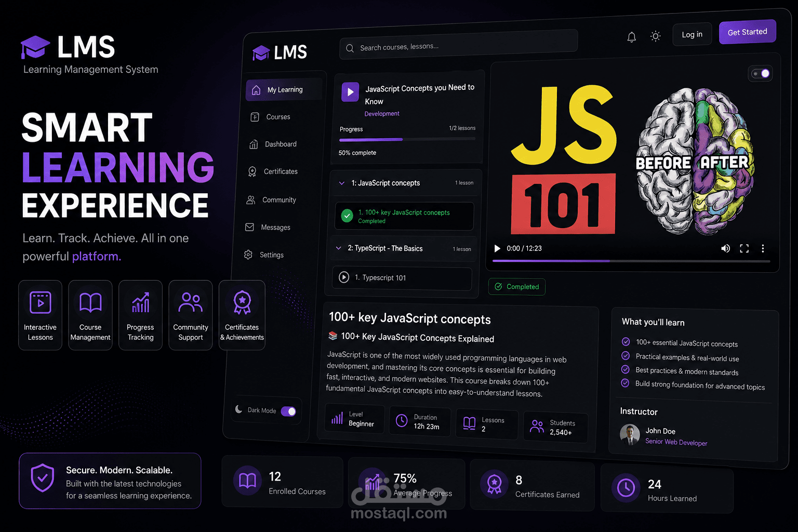
Task: Click the 75% Average Progress card
Action: [x=407, y=484]
